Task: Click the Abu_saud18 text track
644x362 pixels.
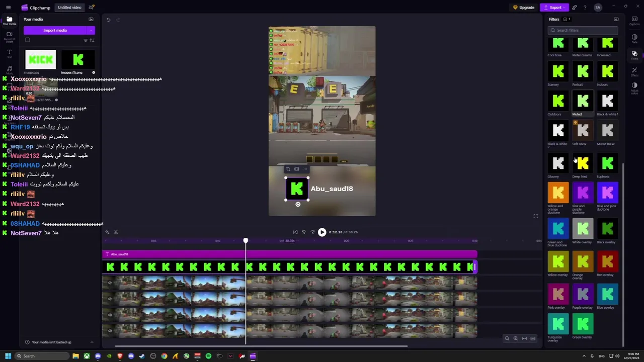Action: (x=289, y=254)
